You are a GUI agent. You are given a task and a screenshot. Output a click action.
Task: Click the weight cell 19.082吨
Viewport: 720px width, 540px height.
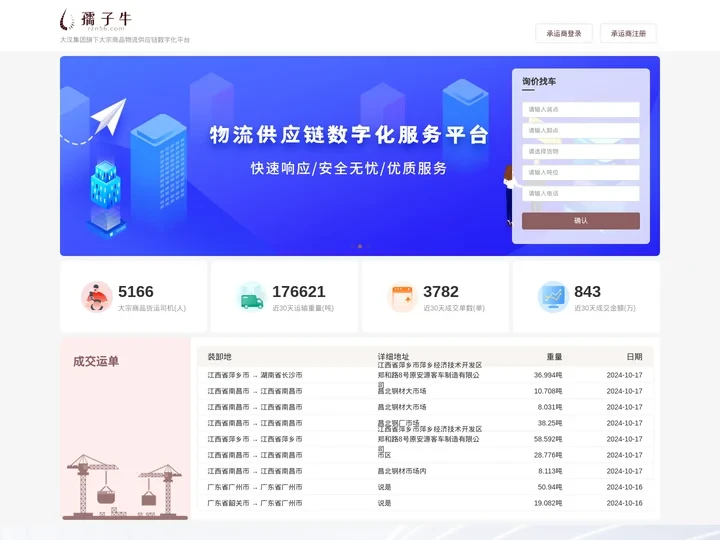(548, 503)
